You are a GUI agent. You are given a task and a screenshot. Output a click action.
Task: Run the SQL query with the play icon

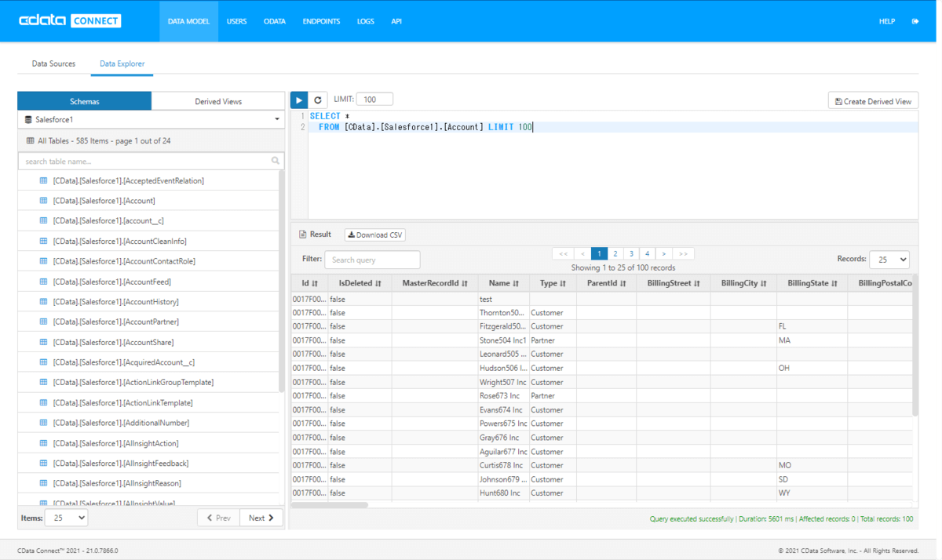coord(299,100)
